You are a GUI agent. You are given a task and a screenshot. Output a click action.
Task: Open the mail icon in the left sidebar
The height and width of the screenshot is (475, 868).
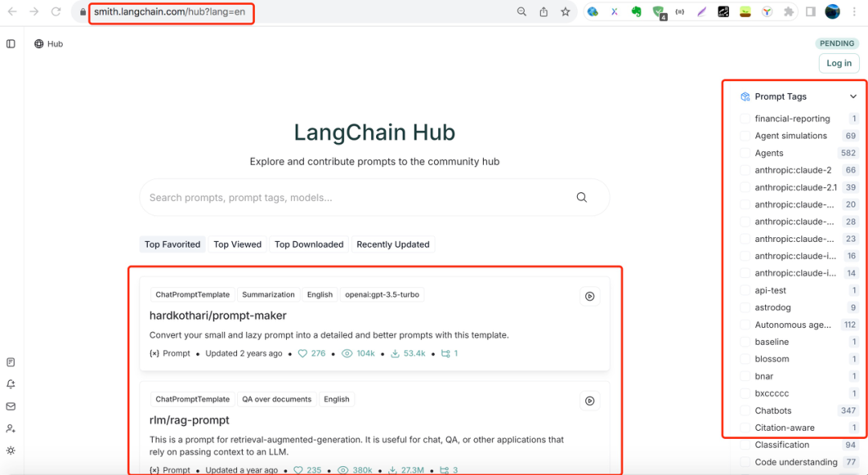click(x=10, y=406)
